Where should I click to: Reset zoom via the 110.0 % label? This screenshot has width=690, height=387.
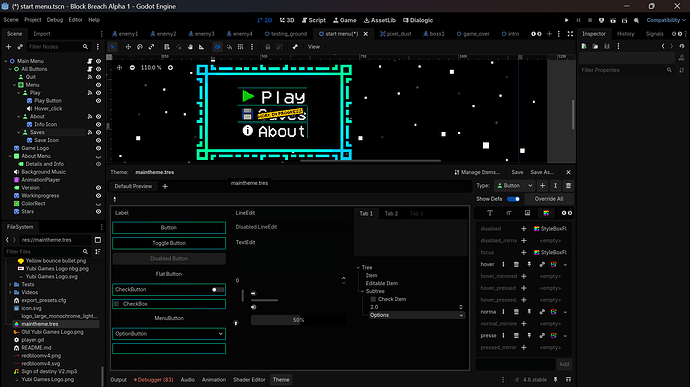pyautogui.click(x=151, y=68)
